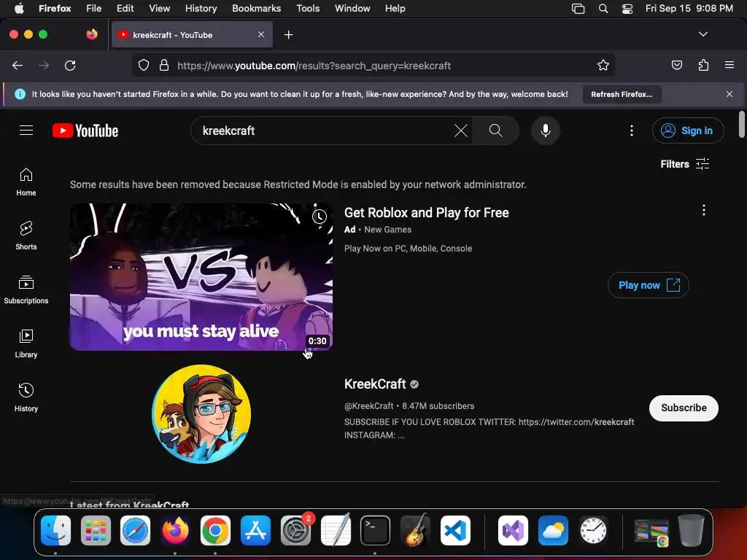The width and height of the screenshot is (747, 560).
Task: Click the KreekCraft channel avatar
Action: click(x=201, y=414)
